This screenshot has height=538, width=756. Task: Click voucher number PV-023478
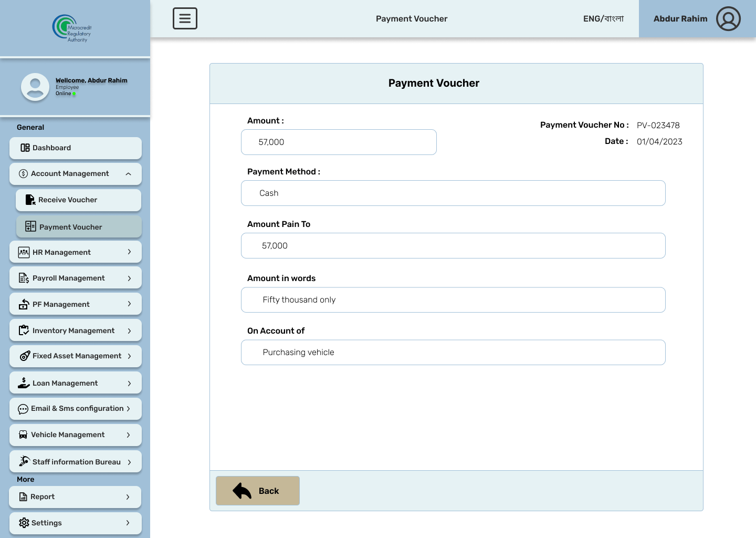point(658,125)
